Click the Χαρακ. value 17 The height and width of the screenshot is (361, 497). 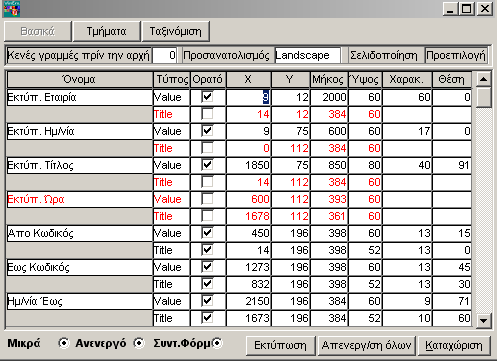pyautogui.click(x=407, y=131)
